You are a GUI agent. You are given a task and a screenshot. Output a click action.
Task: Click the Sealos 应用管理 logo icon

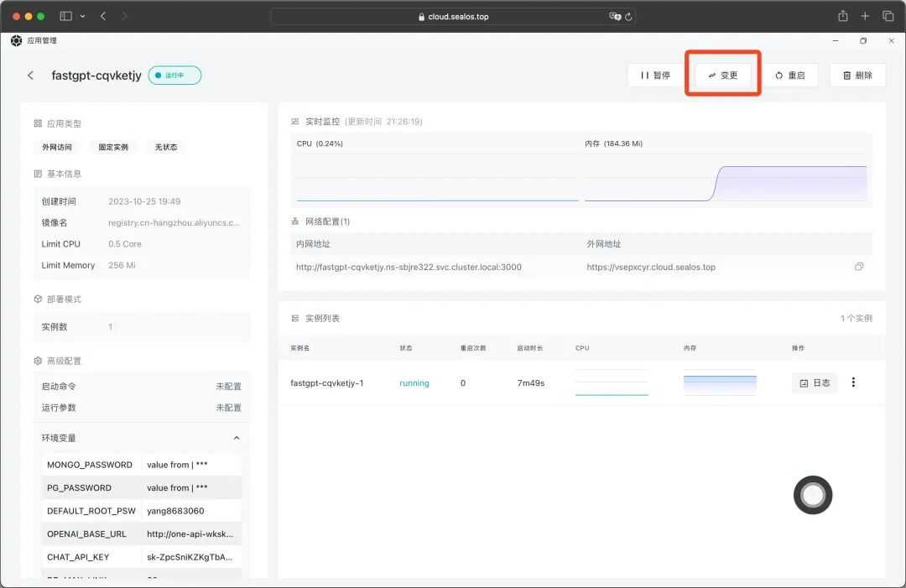(x=16, y=40)
